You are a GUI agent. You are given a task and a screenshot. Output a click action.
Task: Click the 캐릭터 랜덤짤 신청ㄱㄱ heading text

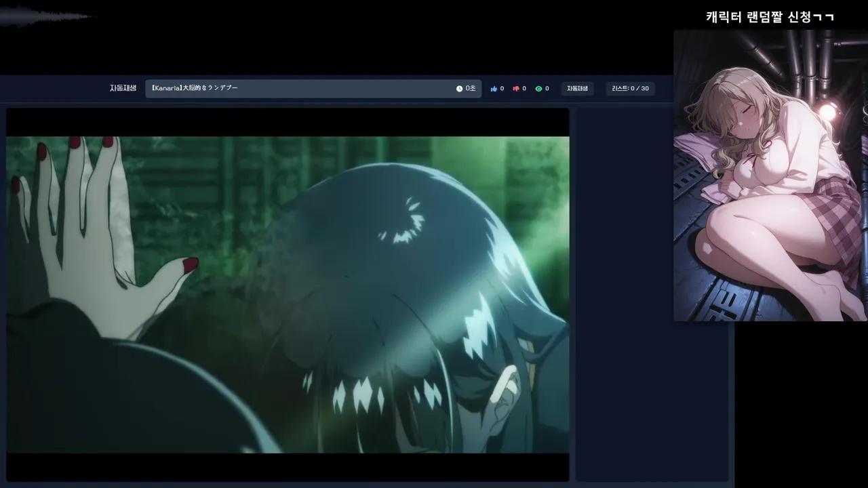770,17
